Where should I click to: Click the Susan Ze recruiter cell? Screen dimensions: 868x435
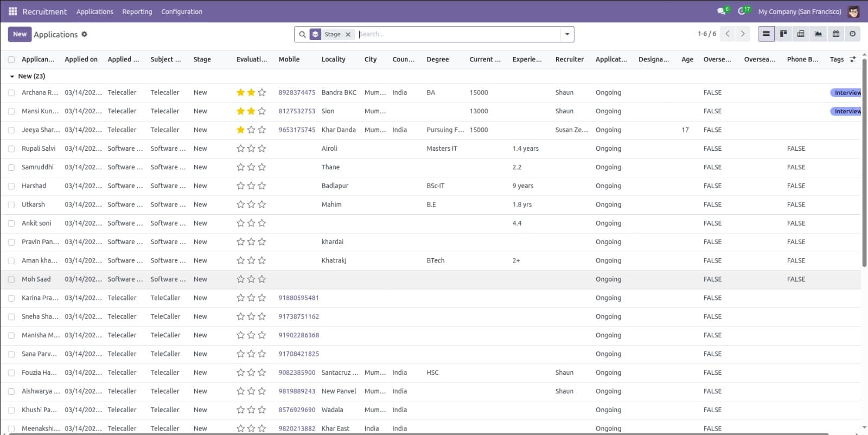tap(571, 130)
